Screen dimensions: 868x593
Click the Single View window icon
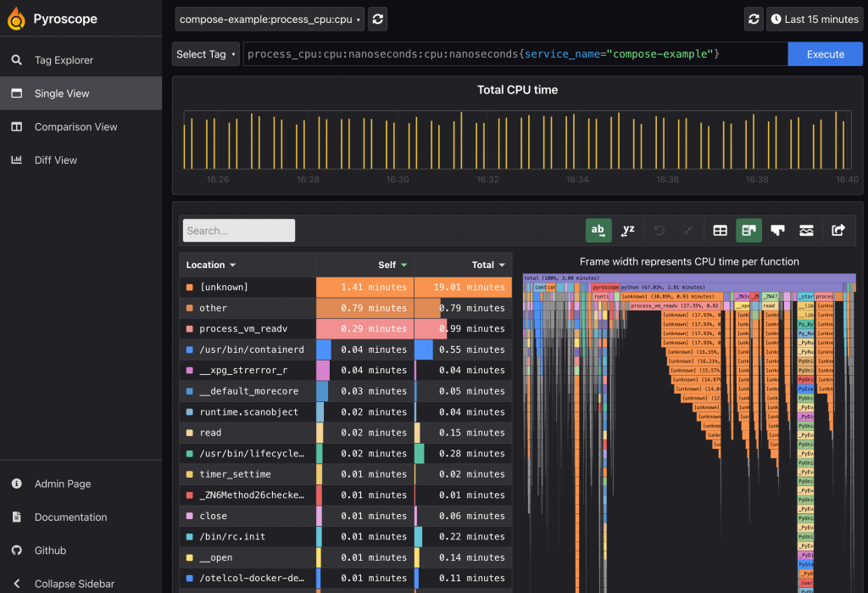coord(17,93)
